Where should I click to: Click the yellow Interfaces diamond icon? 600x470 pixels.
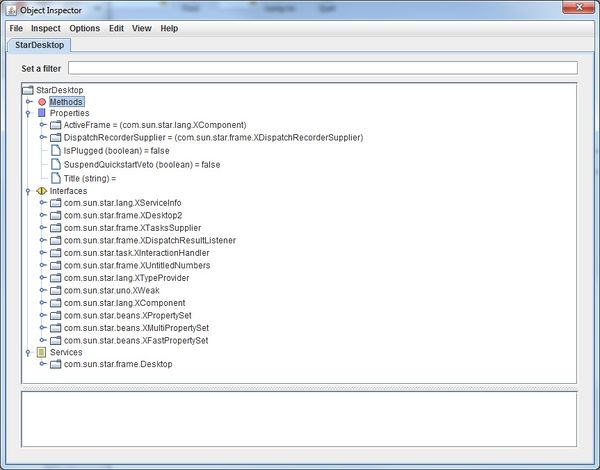click(x=42, y=190)
